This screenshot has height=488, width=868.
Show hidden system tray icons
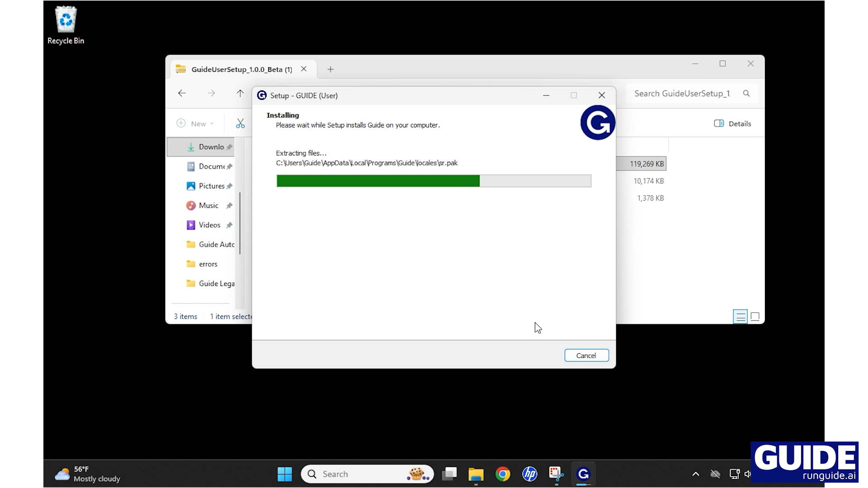696,474
